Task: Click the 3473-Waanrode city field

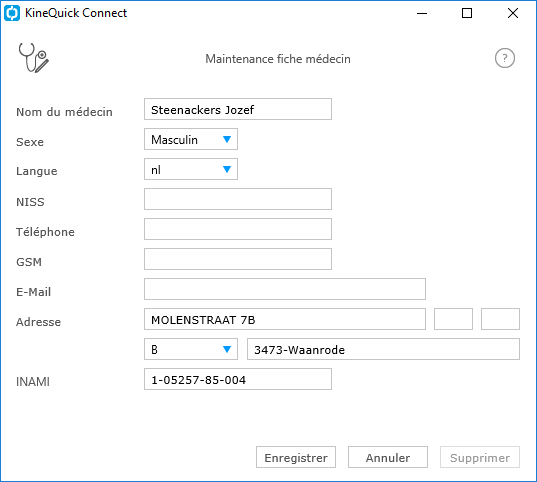Action: coord(383,349)
